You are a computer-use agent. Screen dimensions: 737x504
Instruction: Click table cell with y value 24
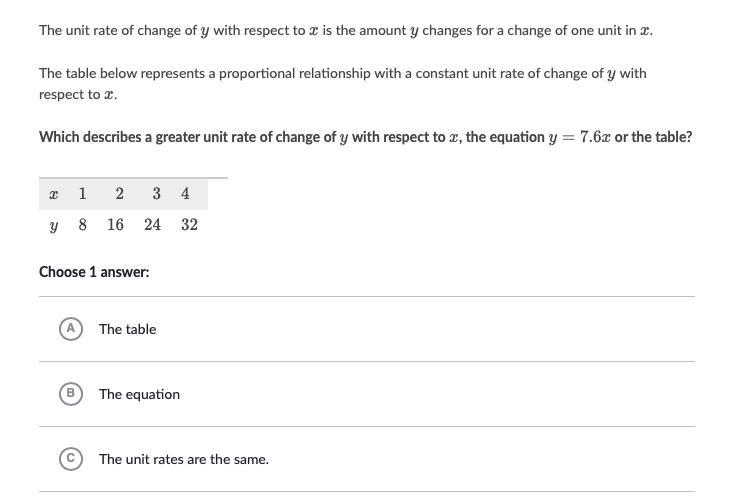pyautogui.click(x=152, y=225)
